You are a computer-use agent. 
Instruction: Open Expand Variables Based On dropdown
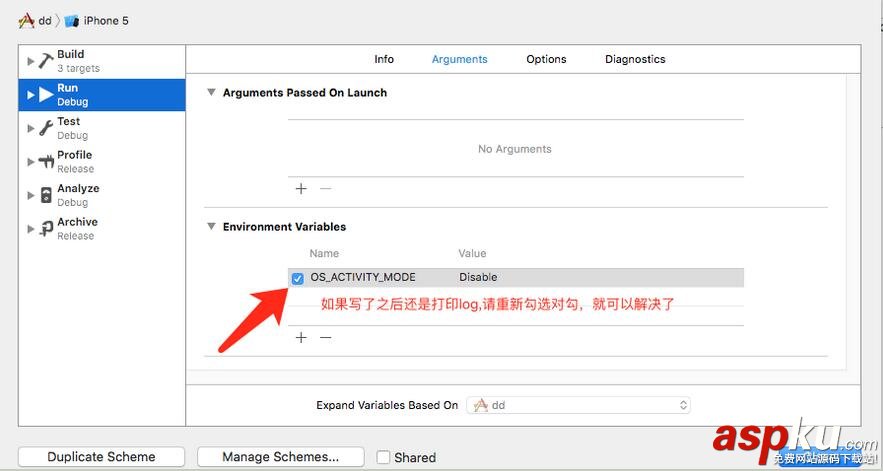(x=578, y=405)
